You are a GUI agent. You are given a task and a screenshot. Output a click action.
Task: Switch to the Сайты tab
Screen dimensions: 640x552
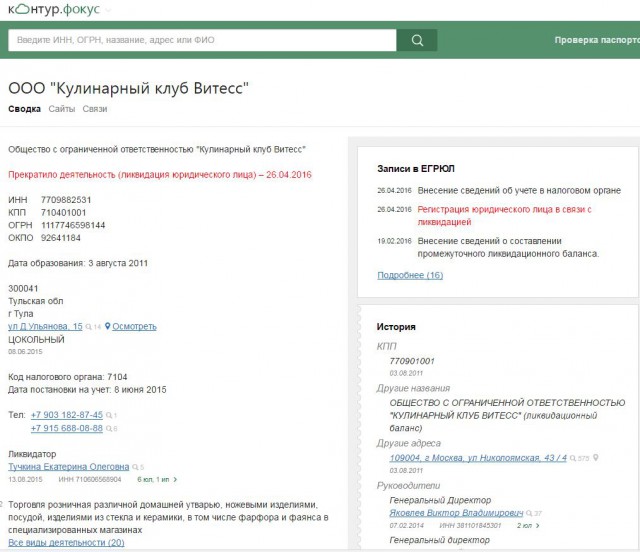[x=62, y=109]
